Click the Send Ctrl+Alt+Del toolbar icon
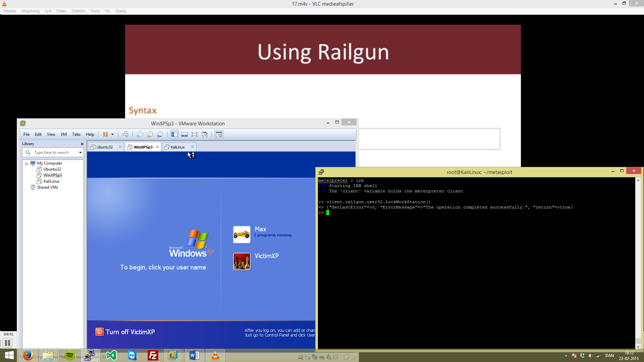 [x=125, y=134]
